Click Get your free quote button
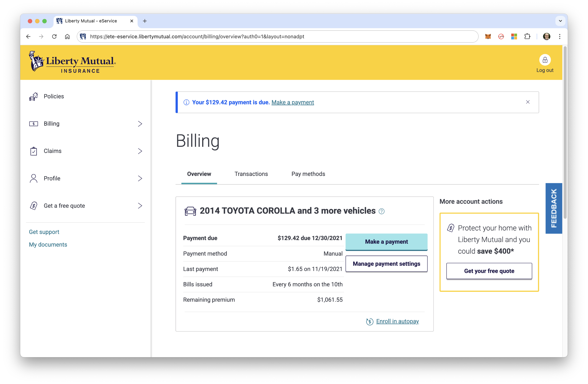This screenshot has width=588, height=384. coord(489,271)
